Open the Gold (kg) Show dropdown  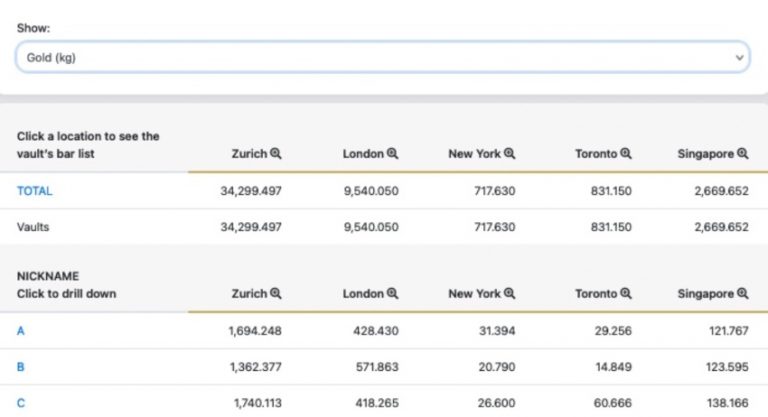(x=380, y=58)
